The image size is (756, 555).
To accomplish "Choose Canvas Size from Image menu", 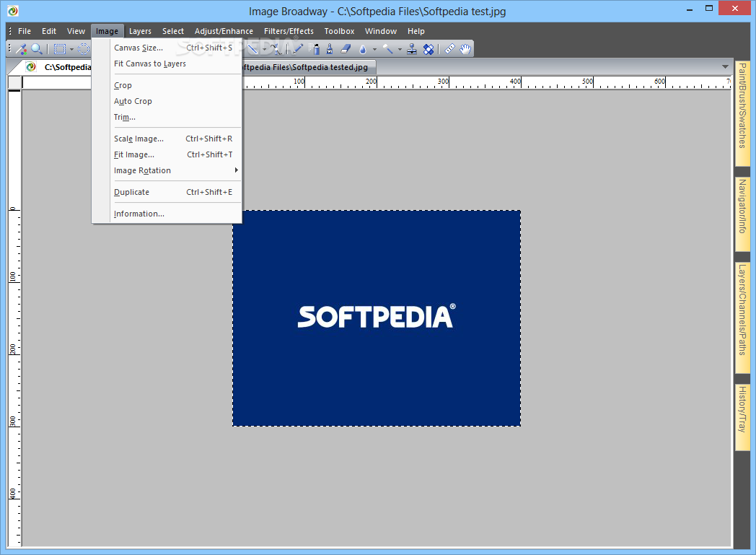I will point(167,48).
